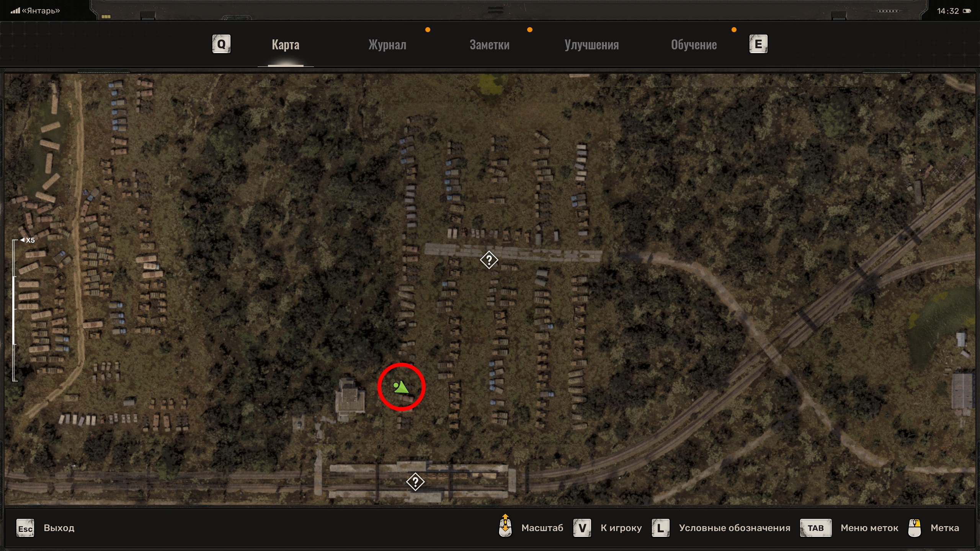
Task: Click the E key next-tab icon
Action: (758, 44)
